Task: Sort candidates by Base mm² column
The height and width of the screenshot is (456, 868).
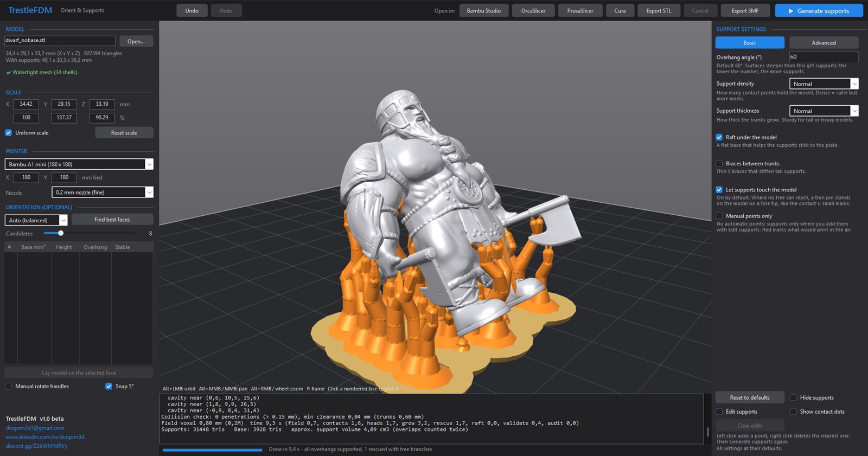Action: click(x=33, y=247)
